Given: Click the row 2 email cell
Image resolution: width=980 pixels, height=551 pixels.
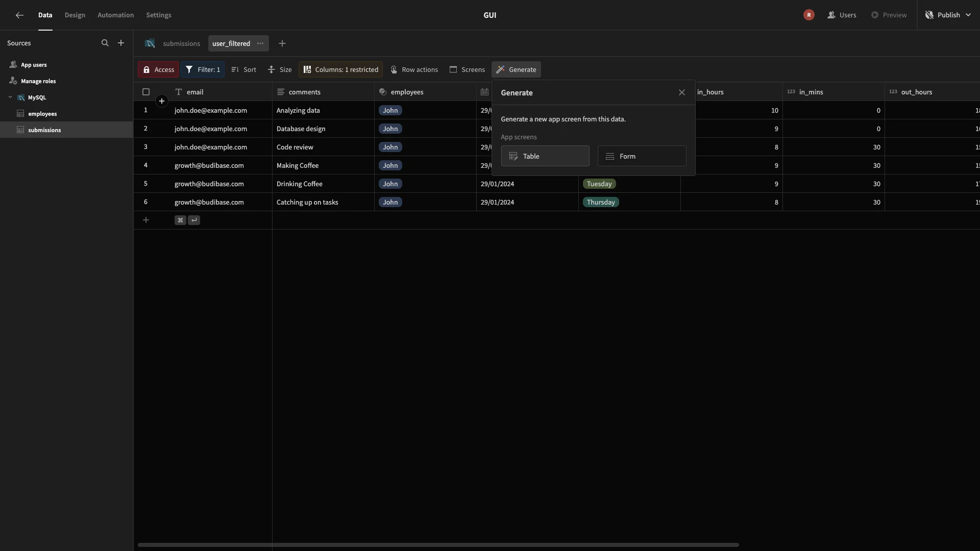Looking at the screenshot, I should 221,129.
